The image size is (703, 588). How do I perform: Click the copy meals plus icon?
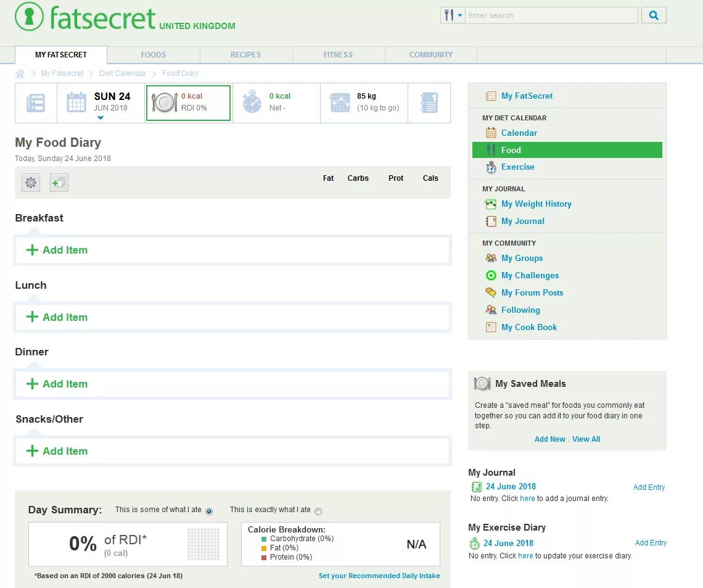click(x=59, y=183)
